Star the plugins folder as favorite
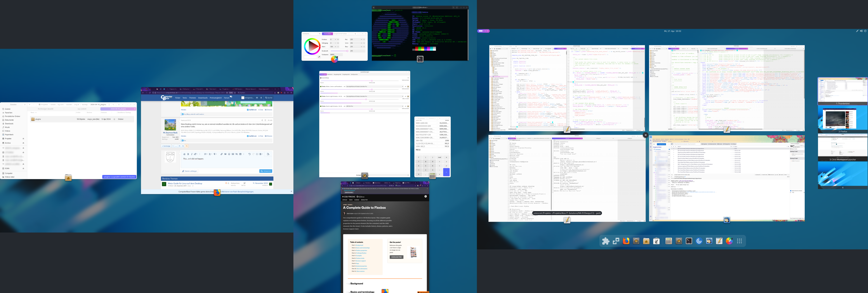The image size is (868, 293). pyautogui.click(x=114, y=119)
